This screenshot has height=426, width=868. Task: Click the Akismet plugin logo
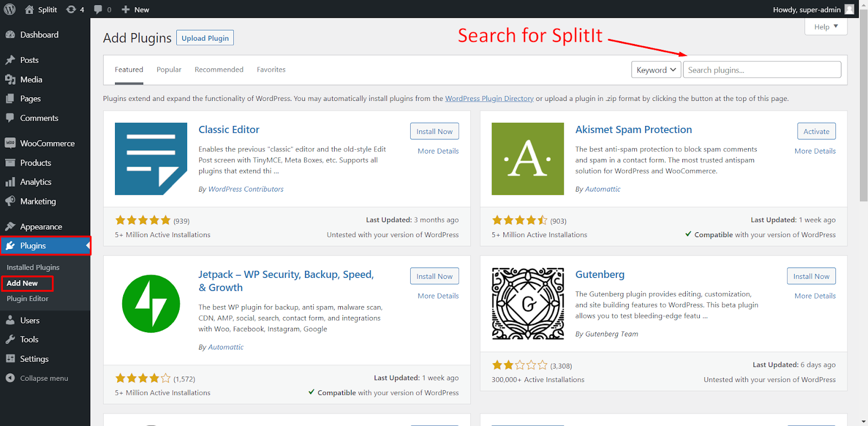[527, 158]
